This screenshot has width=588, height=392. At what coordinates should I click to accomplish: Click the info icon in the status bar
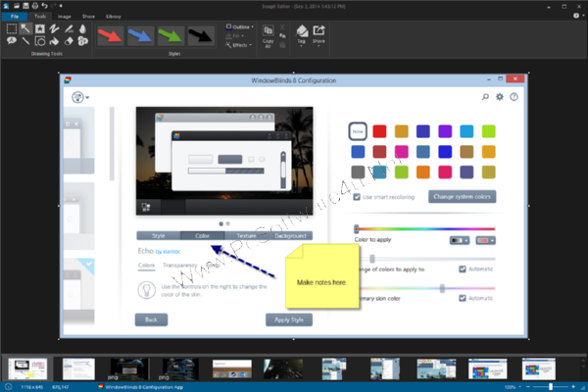coord(8,387)
